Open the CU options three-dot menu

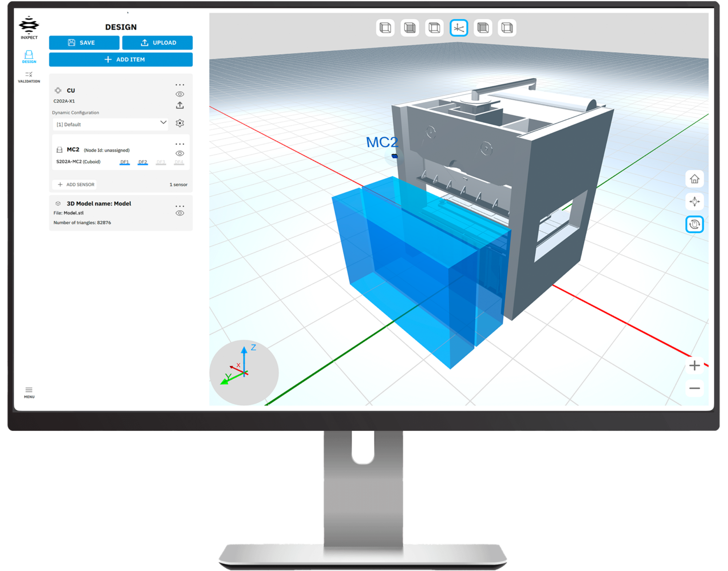[180, 84]
